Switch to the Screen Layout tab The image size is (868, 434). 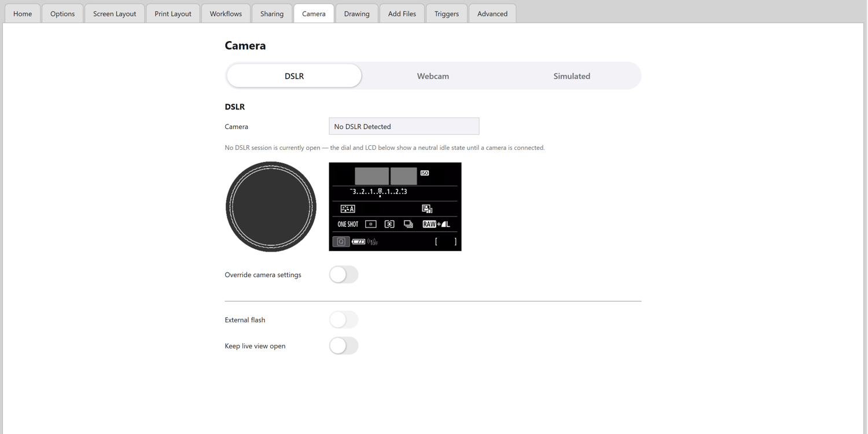115,13
